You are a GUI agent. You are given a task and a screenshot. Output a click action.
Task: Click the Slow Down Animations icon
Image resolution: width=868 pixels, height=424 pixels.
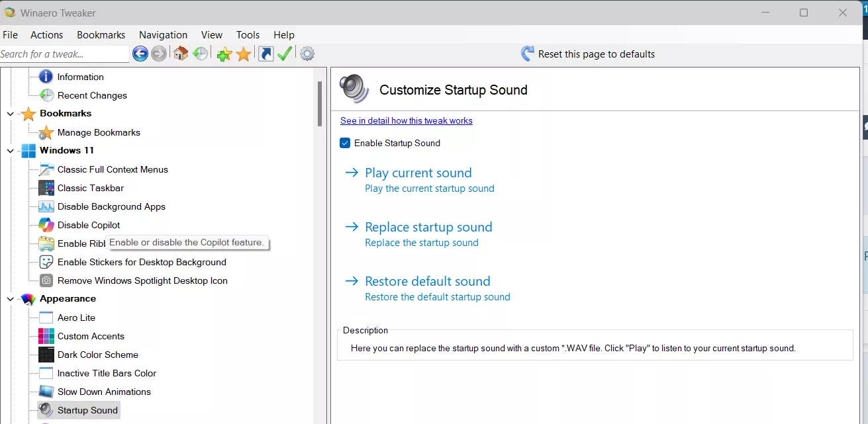[x=46, y=392]
